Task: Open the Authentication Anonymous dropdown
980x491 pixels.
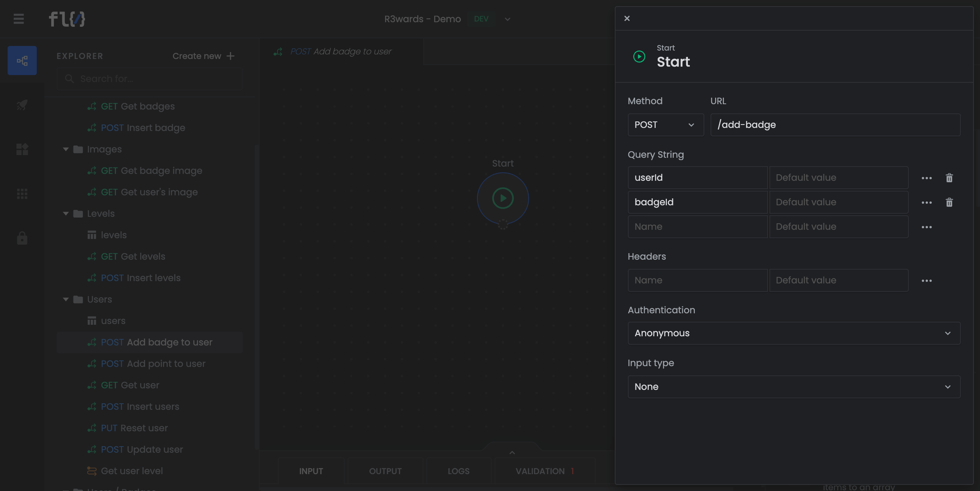Action: click(x=794, y=333)
